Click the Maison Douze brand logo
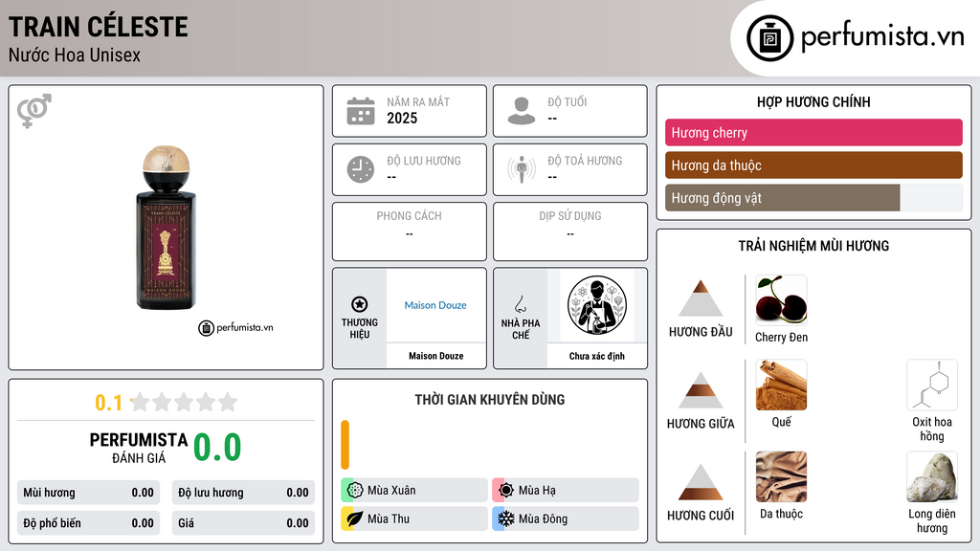Screen dimensions: 980x551 (x=435, y=305)
